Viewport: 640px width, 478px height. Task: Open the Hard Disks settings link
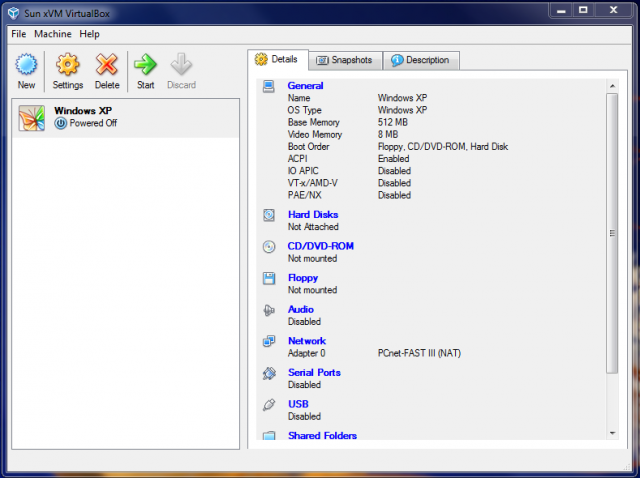313,215
